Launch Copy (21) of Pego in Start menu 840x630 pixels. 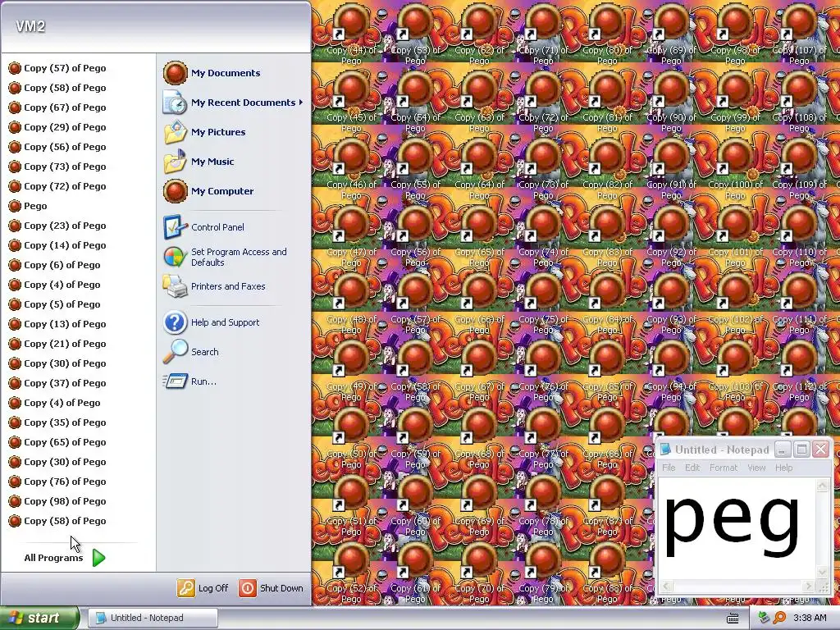click(57, 344)
